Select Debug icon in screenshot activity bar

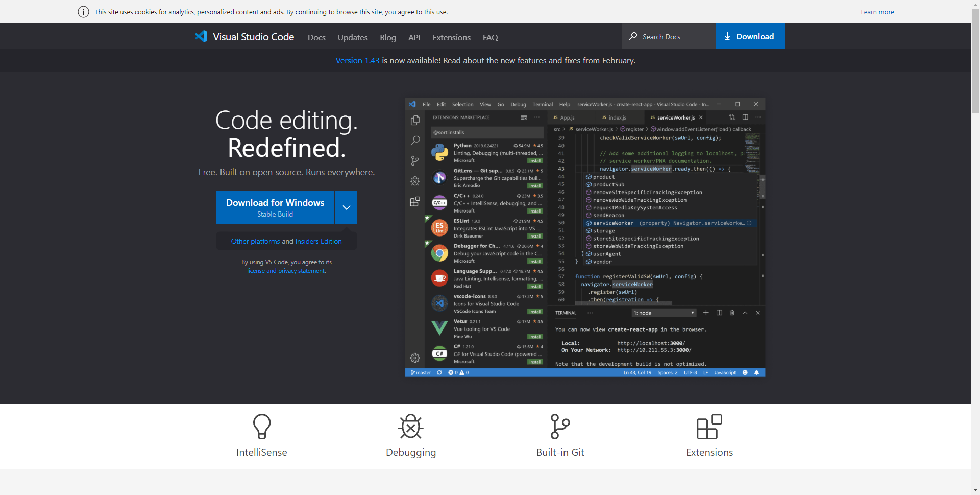(415, 181)
